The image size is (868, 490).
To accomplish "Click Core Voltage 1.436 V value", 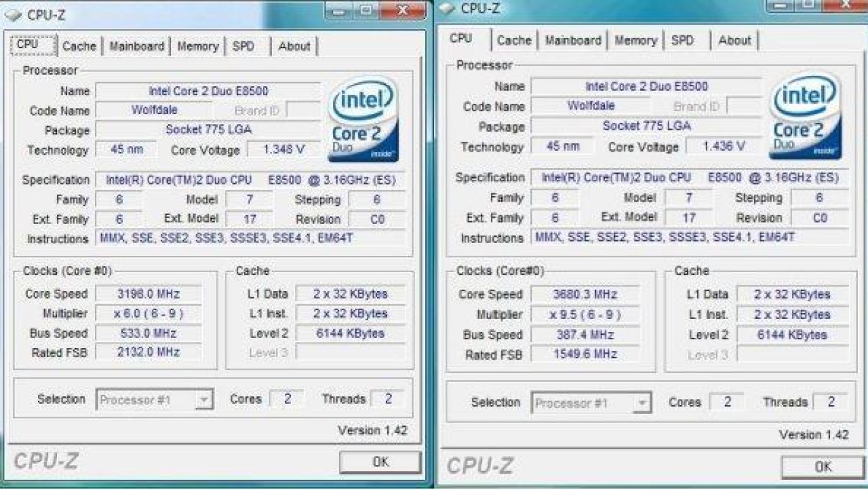I will [724, 146].
